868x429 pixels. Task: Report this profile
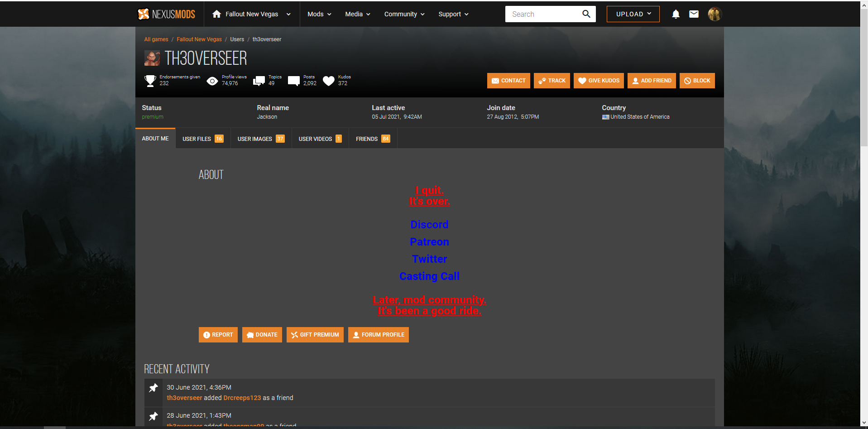click(x=218, y=335)
